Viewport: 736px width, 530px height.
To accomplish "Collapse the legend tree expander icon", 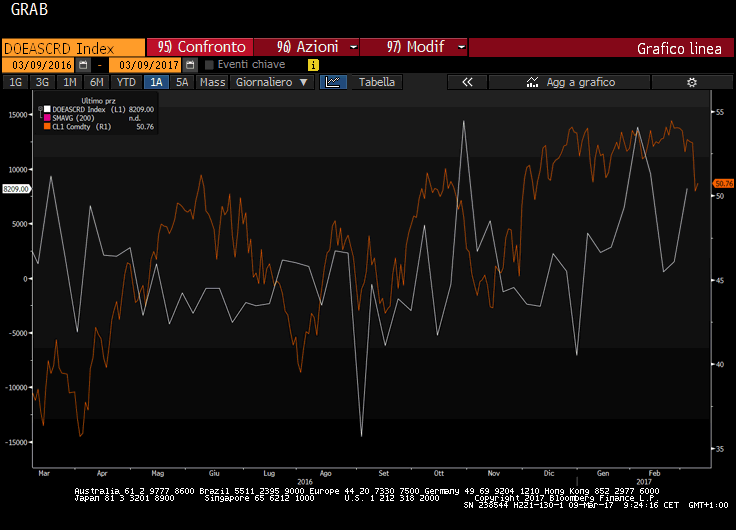I will click(x=40, y=107).
